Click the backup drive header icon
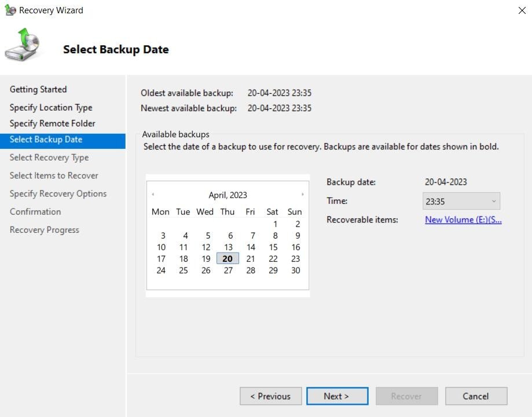The image size is (532, 417). [23, 45]
